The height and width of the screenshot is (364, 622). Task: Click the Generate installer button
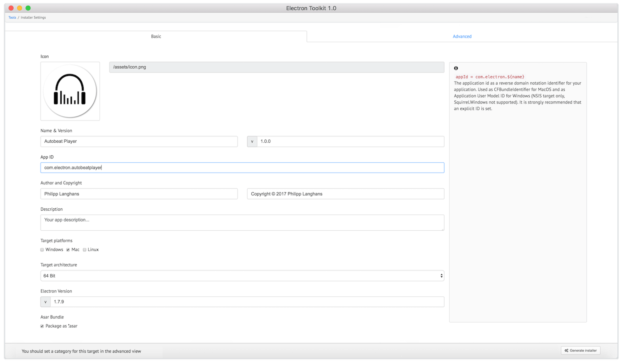click(580, 350)
